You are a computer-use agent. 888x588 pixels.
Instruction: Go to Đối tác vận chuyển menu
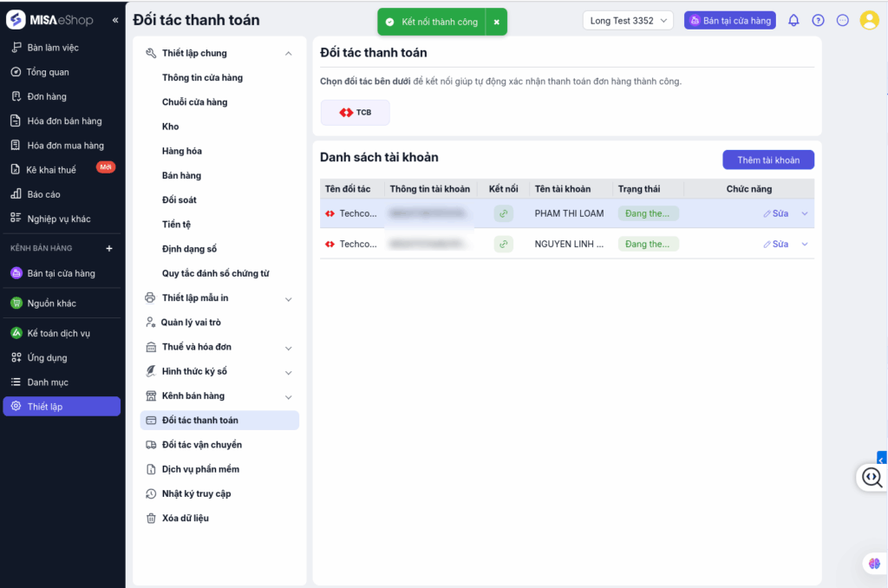[x=201, y=445]
